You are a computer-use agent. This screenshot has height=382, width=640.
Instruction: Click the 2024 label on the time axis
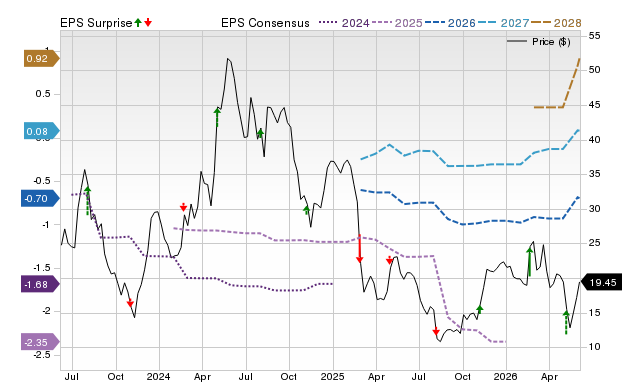tap(159, 376)
